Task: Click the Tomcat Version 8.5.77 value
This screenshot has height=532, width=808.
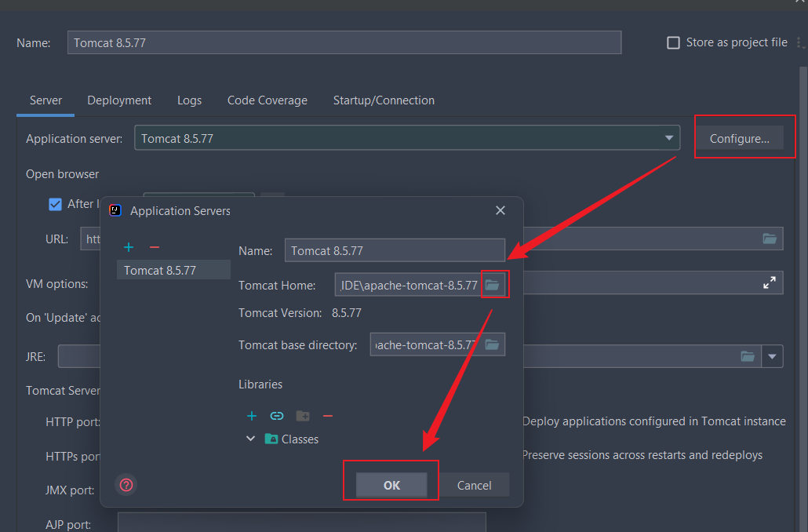Action: pyautogui.click(x=346, y=313)
